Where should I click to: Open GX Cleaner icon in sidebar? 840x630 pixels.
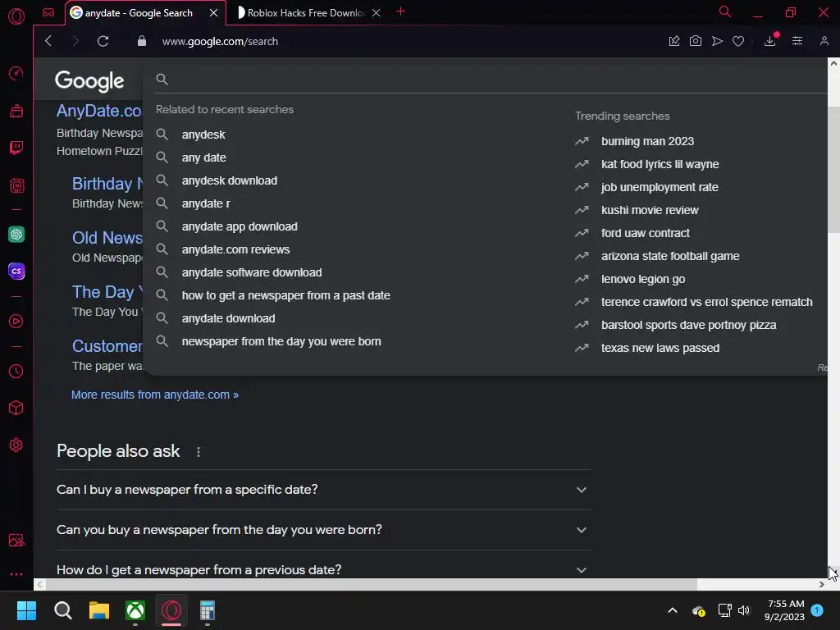coord(16,111)
